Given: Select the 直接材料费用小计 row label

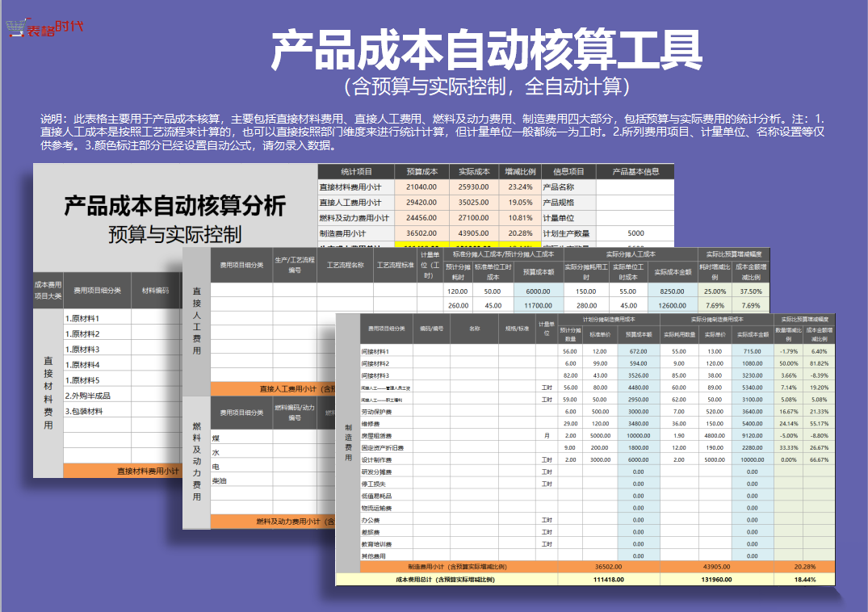Looking at the screenshot, I should [354, 187].
